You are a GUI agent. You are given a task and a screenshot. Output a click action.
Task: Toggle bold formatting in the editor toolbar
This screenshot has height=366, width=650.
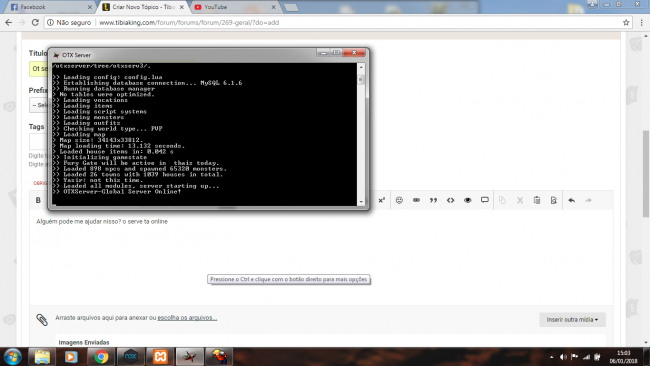pos(38,200)
